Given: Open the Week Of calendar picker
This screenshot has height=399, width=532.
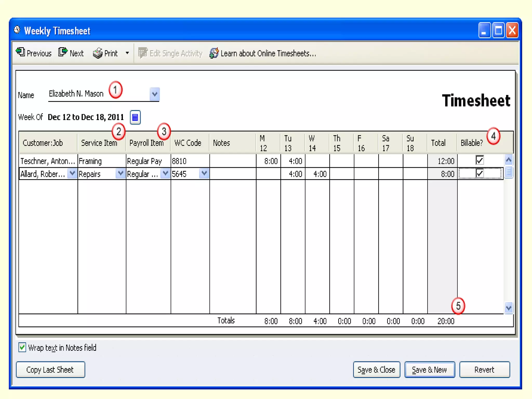Looking at the screenshot, I should 135,117.
